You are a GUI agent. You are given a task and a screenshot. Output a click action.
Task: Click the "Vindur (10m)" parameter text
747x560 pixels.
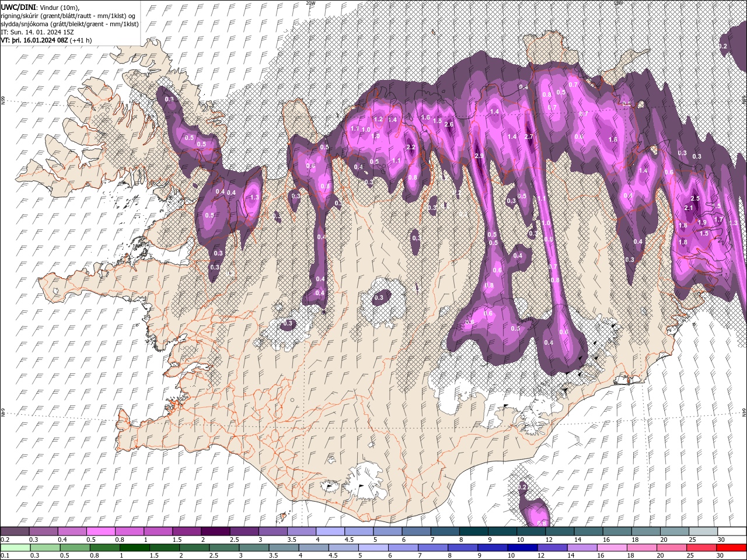coord(61,7)
